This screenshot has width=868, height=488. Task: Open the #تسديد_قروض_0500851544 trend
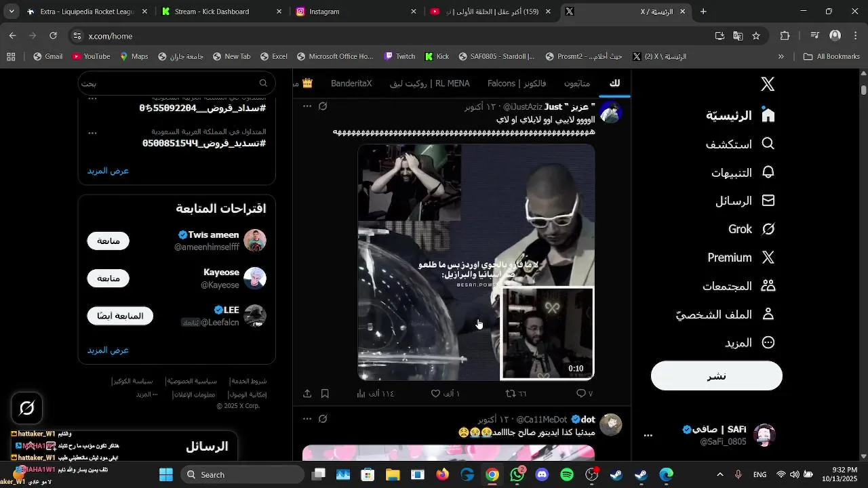pos(203,143)
